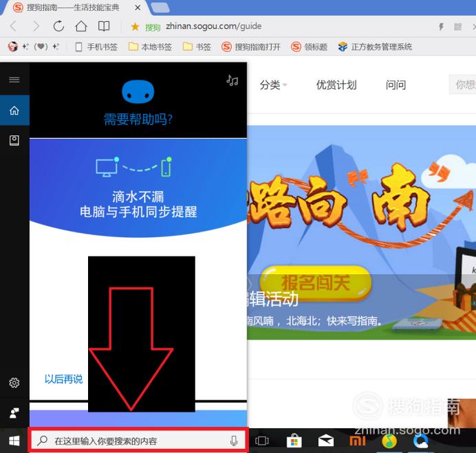Image resolution: width=476 pixels, height=453 pixels.
Task: Click Cortana music recognition icon
Action: pos(232,80)
